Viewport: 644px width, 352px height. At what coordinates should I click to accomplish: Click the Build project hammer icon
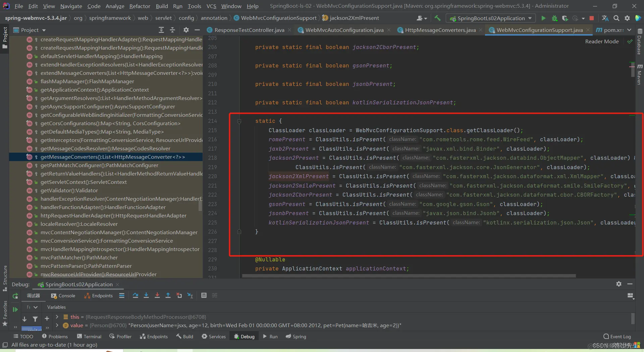click(x=437, y=18)
